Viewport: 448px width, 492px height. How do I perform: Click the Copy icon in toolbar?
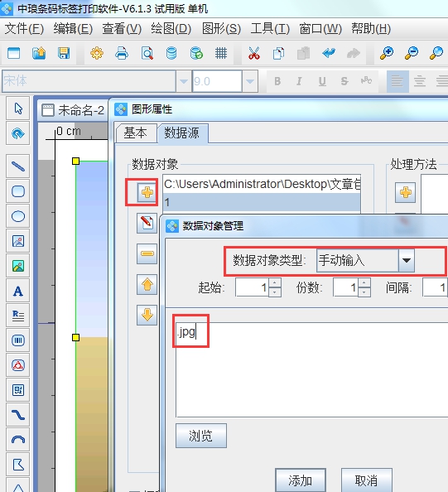click(278, 53)
